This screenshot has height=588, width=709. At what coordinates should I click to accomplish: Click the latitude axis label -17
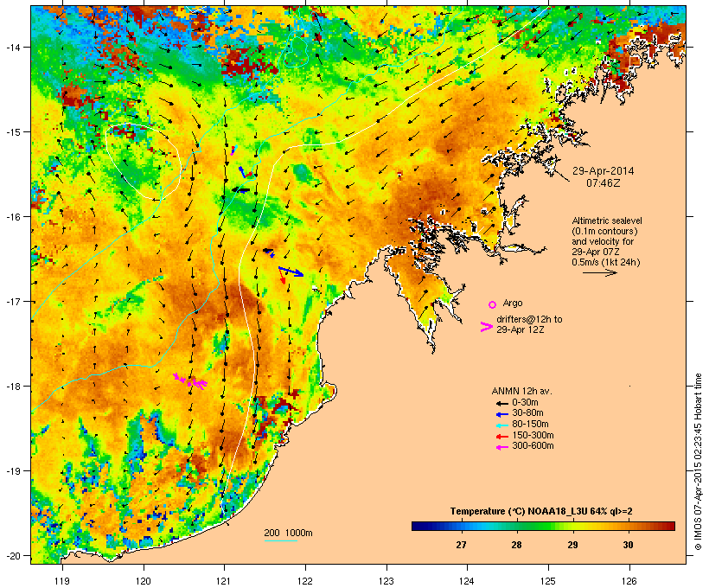click(x=12, y=302)
